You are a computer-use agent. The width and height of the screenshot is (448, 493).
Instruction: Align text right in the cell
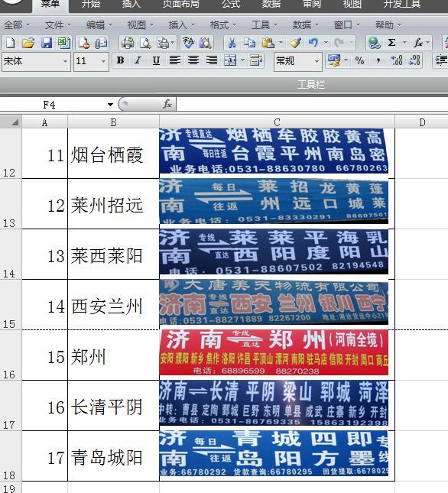click(x=212, y=60)
